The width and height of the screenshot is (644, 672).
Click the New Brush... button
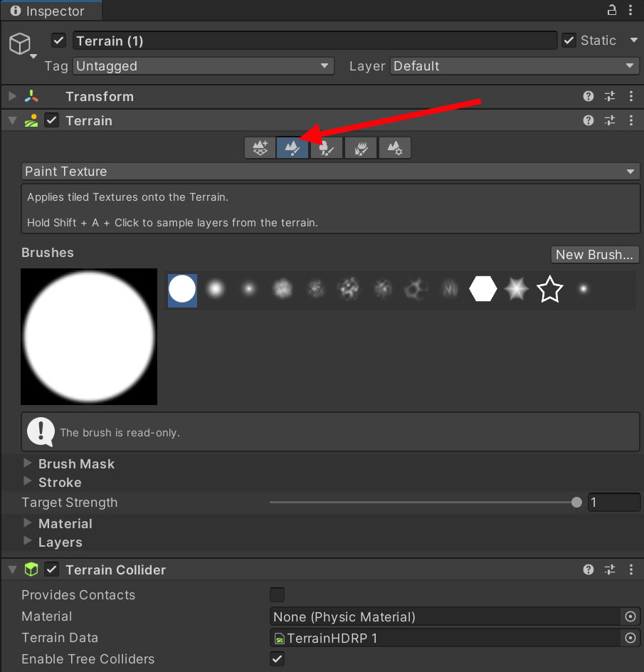point(595,255)
